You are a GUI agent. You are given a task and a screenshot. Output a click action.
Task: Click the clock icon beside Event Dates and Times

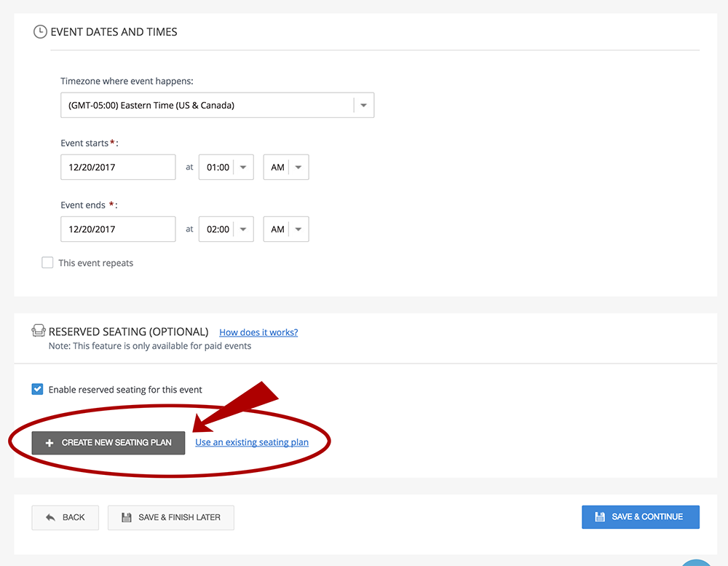(40, 32)
